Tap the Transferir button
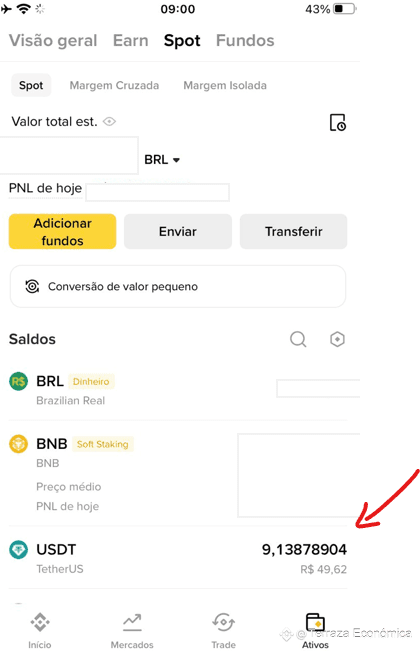Viewport: 420px width, 651px height. (293, 232)
